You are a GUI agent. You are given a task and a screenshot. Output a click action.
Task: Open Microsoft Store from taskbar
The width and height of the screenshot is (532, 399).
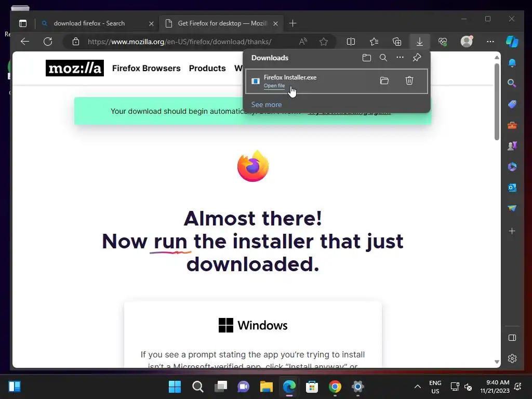[x=312, y=387]
